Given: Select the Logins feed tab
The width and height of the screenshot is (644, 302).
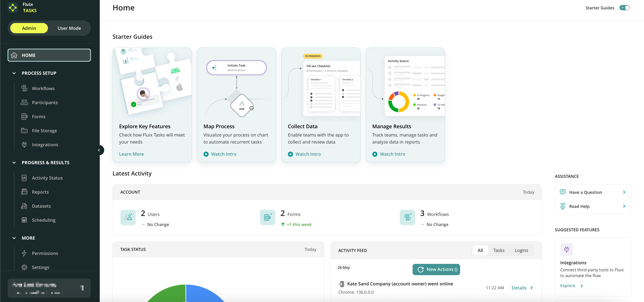Looking at the screenshot, I should click(521, 250).
